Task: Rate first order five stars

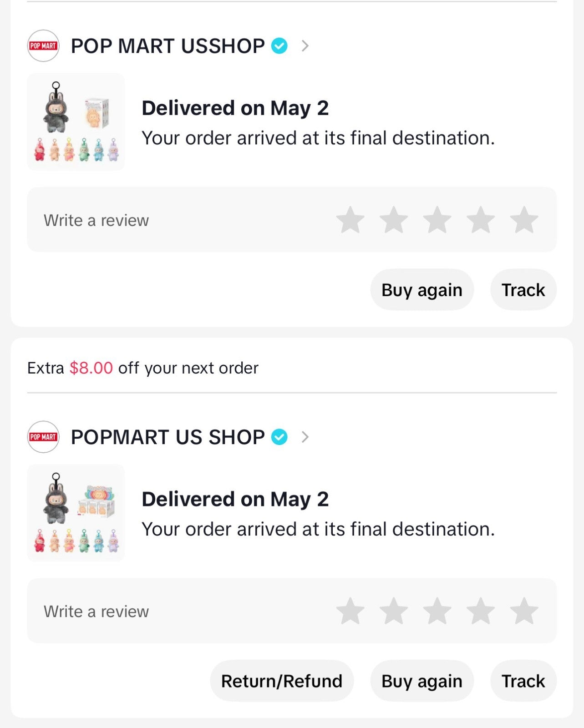Action: tap(524, 220)
